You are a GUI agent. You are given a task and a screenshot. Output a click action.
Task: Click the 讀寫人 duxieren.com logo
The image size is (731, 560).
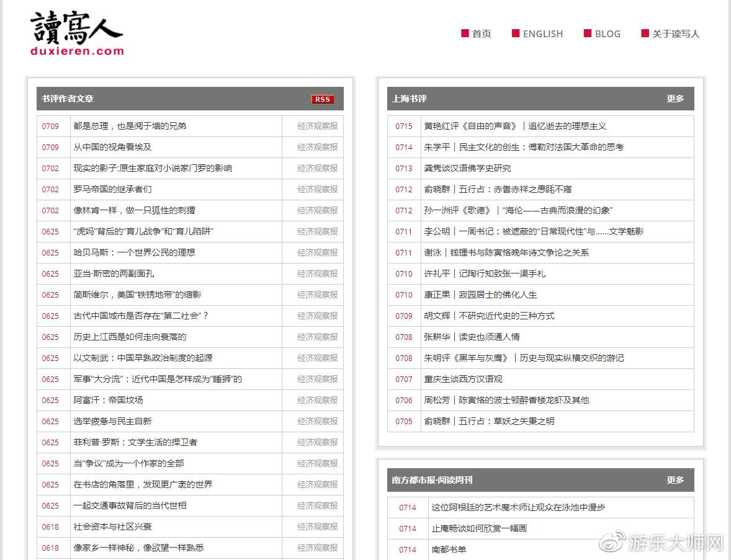[77, 33]
